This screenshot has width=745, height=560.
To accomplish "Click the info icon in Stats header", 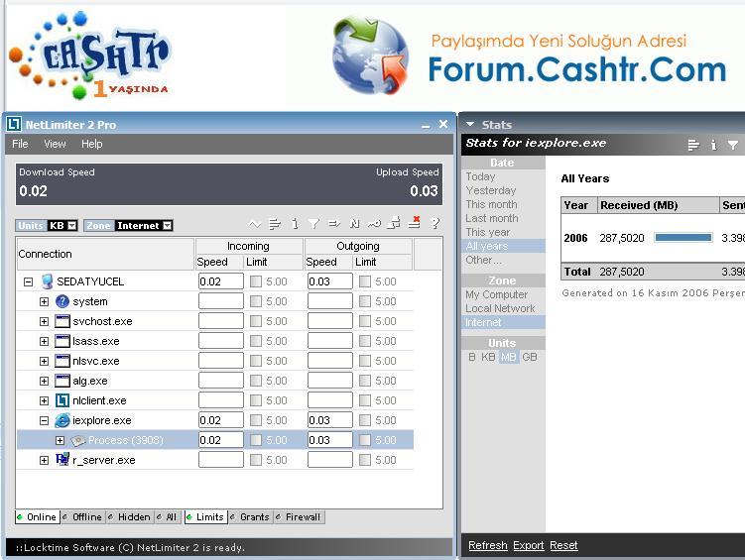I will 713,145.
